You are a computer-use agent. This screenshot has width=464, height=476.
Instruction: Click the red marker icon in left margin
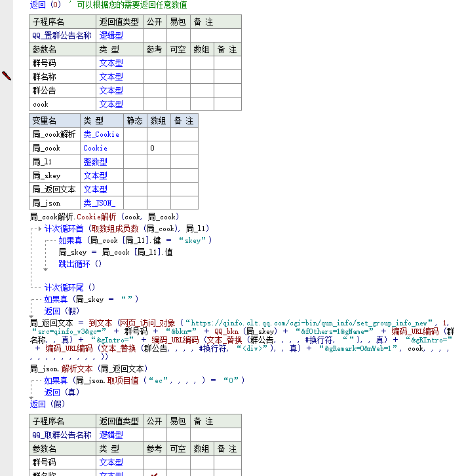(x=7, y=76)
